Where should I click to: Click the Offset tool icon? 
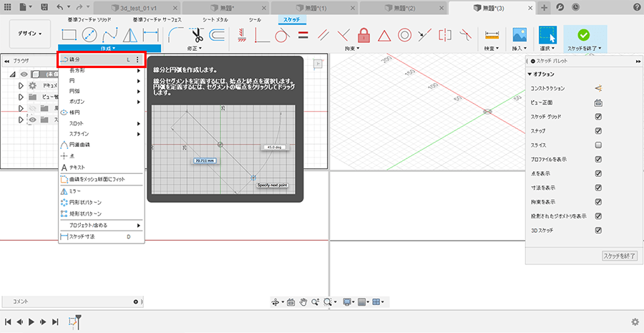click(x=218, y=34)
